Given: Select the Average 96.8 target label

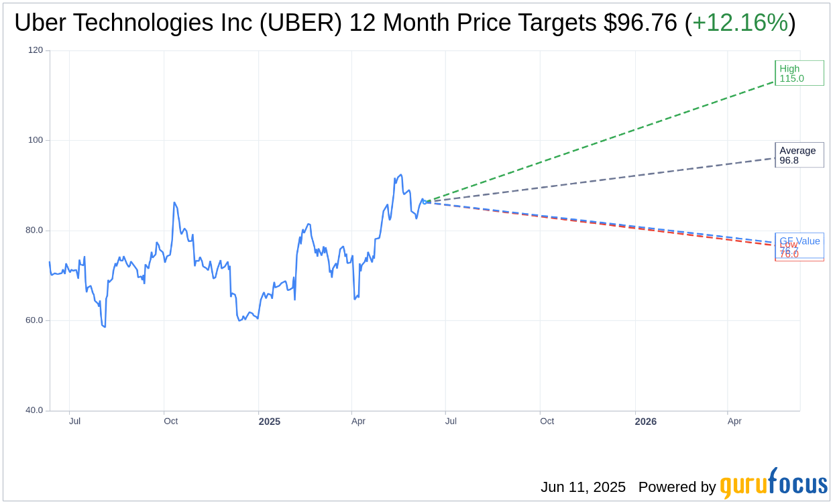Looking at the screenshot, I should (x=799, y=155).
